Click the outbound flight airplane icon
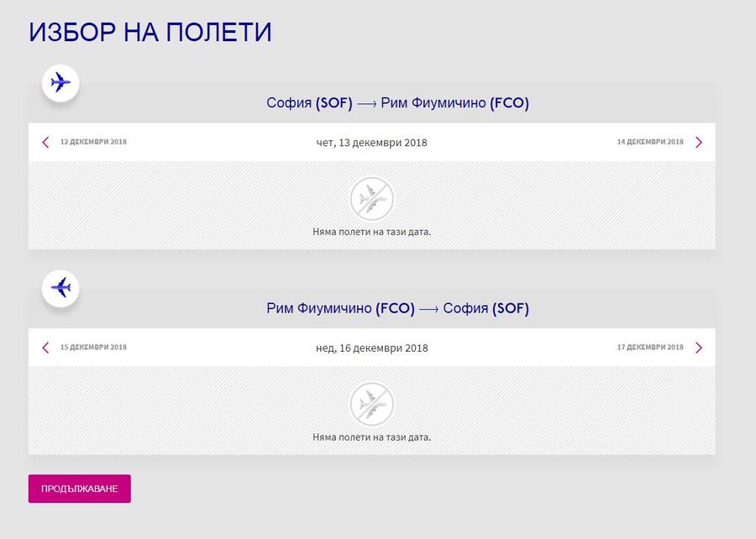The height and width of the screenshot is (539, 756). [x=60, y=83]
